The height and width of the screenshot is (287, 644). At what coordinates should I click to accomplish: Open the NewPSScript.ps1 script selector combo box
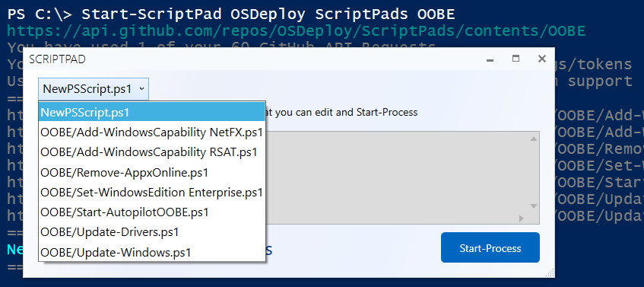94,89
